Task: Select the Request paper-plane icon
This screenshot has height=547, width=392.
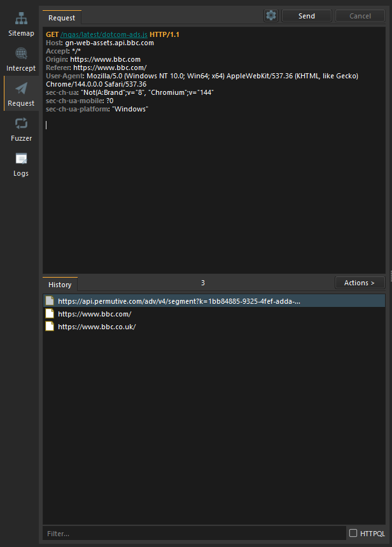Action: coord(21,89)
